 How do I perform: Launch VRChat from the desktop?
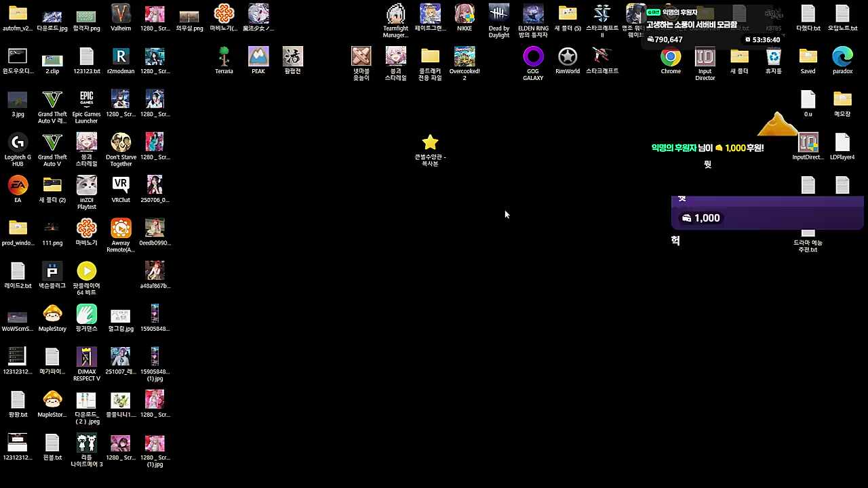121,185
